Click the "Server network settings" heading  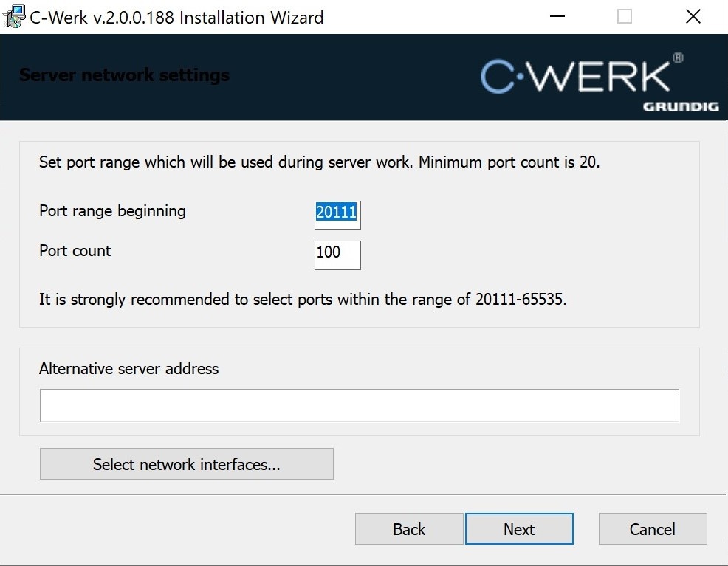click(124, 75)
